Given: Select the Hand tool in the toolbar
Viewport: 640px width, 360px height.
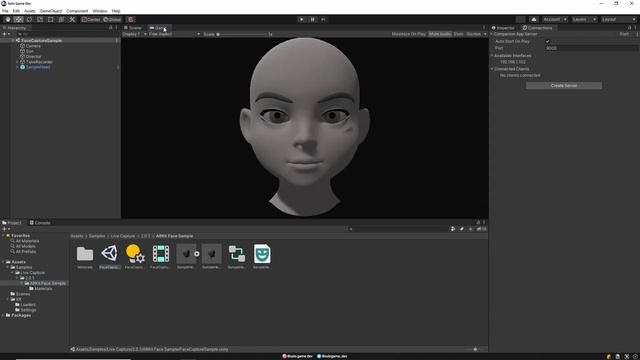Looking at the screenshot, I should click(8, 20).
